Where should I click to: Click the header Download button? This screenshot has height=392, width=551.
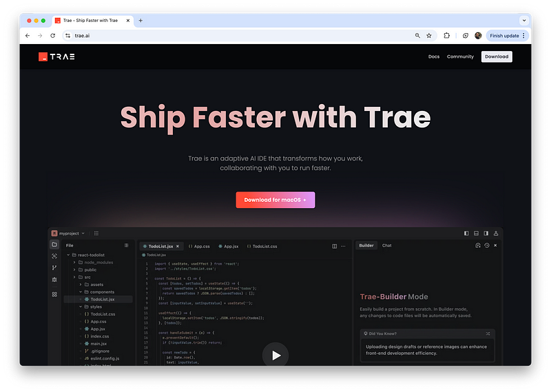[x=497, y=56]
